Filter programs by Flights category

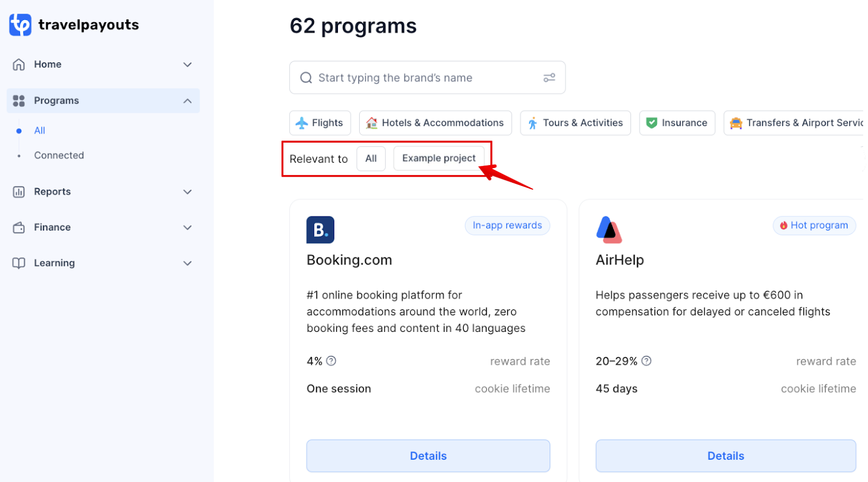click(x=320, y=123)
